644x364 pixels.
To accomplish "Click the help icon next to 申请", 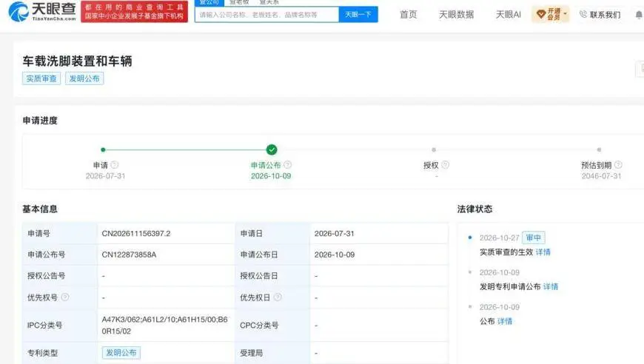I will click(x=115, y=164).
